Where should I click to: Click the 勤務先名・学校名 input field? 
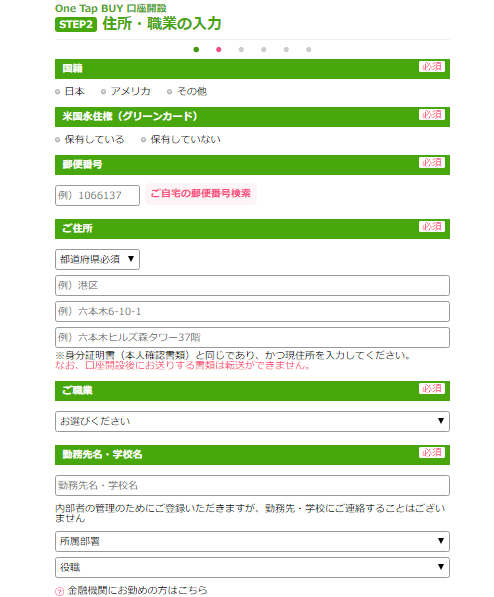coord(252,485)
